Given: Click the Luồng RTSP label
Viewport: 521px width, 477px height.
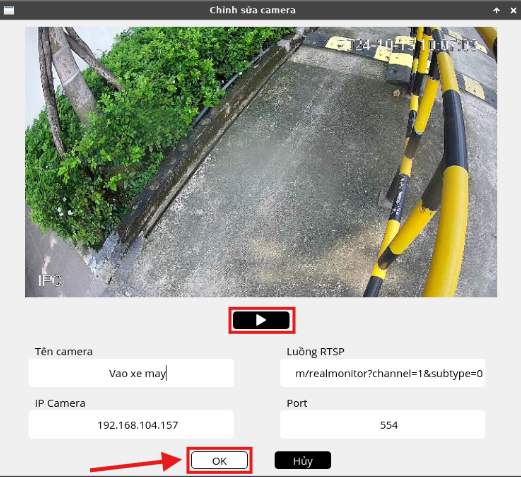Looking at the screenshot, I should [x=315, y=352].
